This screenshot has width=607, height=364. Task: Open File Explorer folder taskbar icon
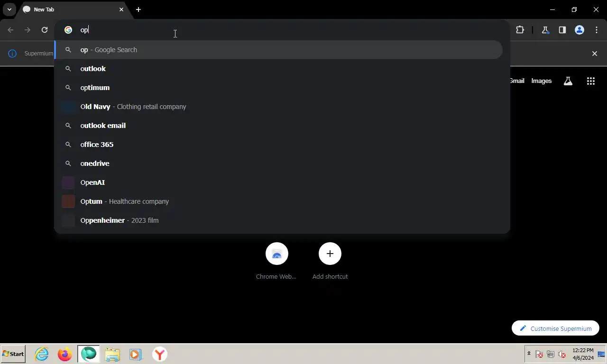tap(112, 354)
